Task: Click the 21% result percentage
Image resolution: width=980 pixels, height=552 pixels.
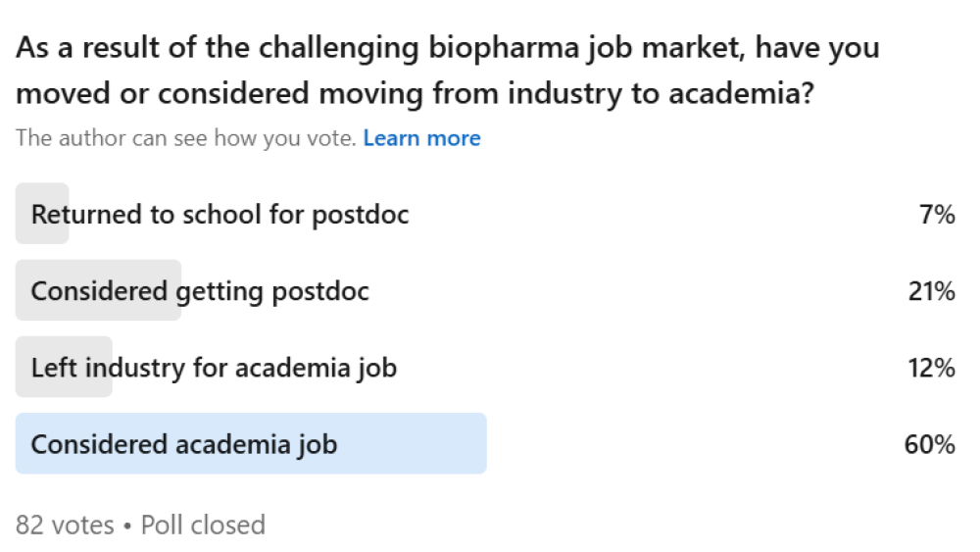Action: [930, 290]
